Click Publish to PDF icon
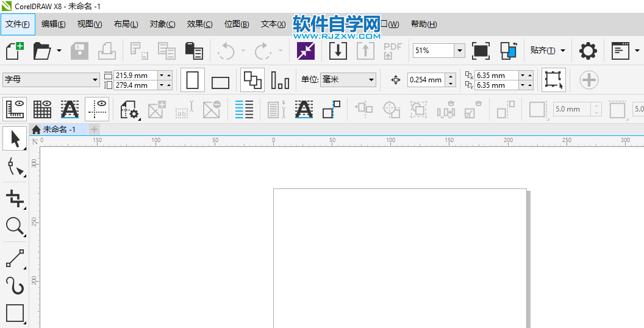The width and height of the screenshot is (644, 328). (393, 51)
